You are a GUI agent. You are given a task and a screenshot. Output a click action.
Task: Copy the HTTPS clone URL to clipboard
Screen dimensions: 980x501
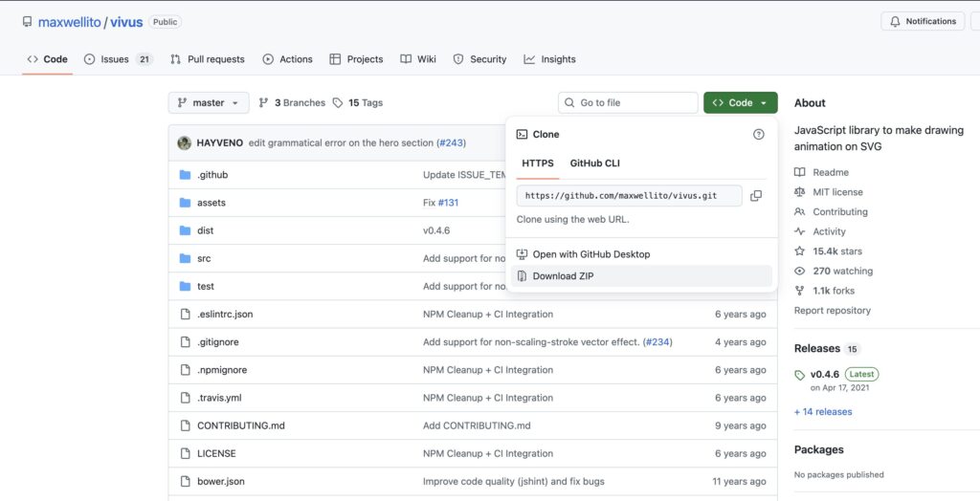pyautogui.click(x=756, y=196)
